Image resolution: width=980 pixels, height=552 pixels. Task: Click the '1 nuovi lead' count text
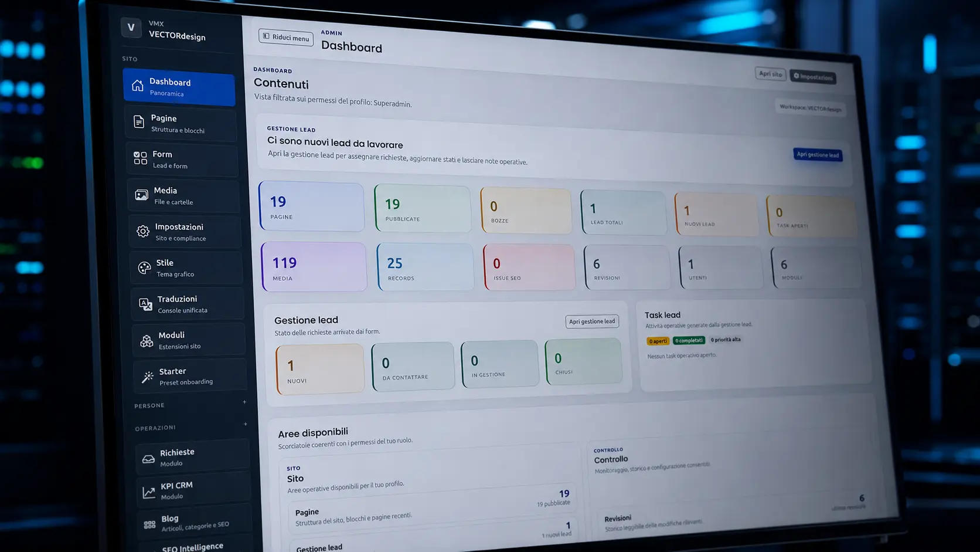coord(556,534)
